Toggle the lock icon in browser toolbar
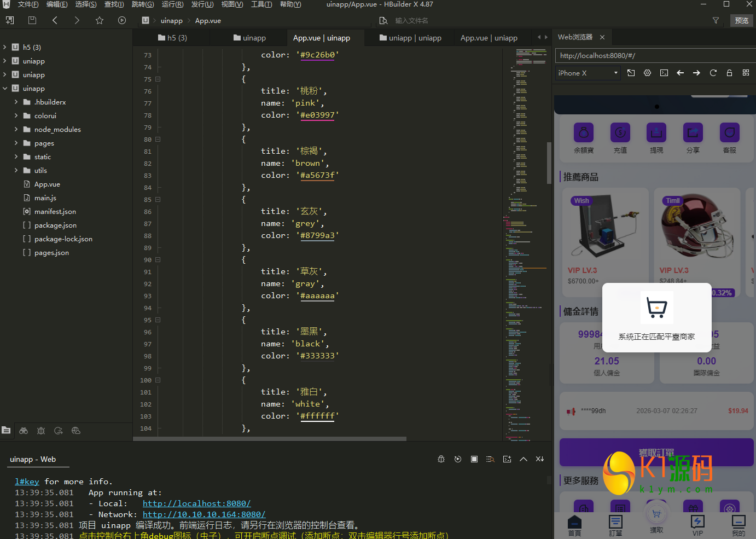Screen dimensions: 756x539 [x=729, y=73]
